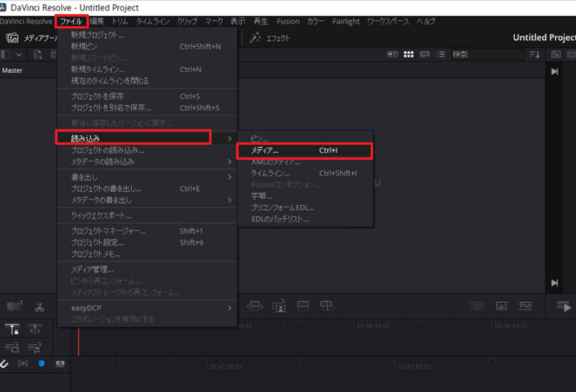Expand the 書き出し submenu
The height and width of the screenshot is (392, 576).
(147, 177)
